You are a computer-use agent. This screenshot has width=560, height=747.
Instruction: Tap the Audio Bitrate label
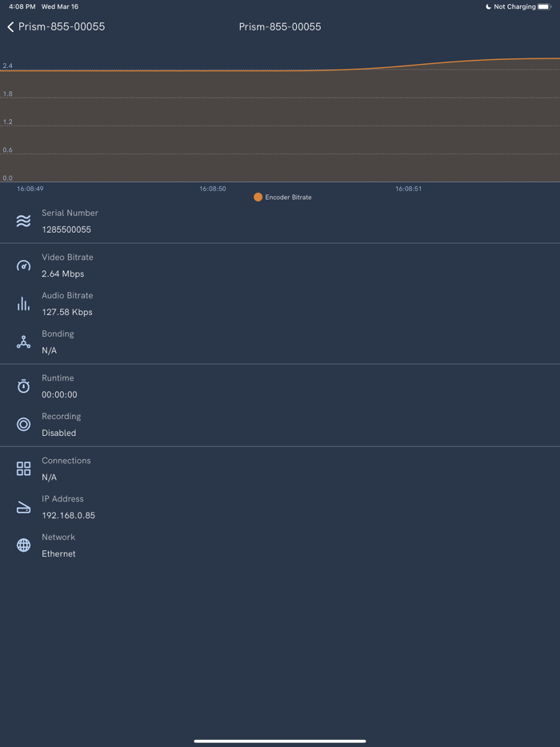pyautogui.click(x=67, y=295)
